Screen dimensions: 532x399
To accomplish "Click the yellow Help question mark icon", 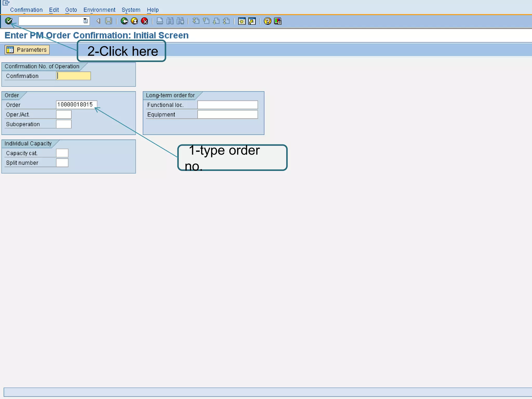I will point(268,21).
